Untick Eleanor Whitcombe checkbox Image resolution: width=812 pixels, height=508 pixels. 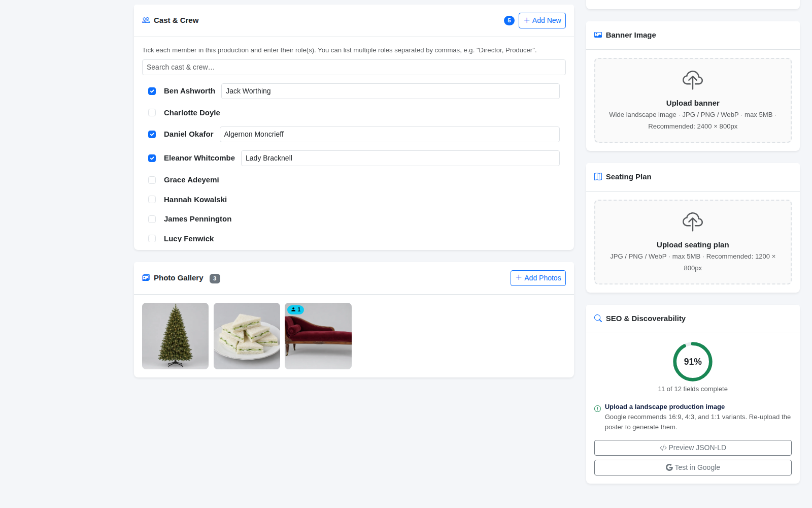tap(152, 158)
